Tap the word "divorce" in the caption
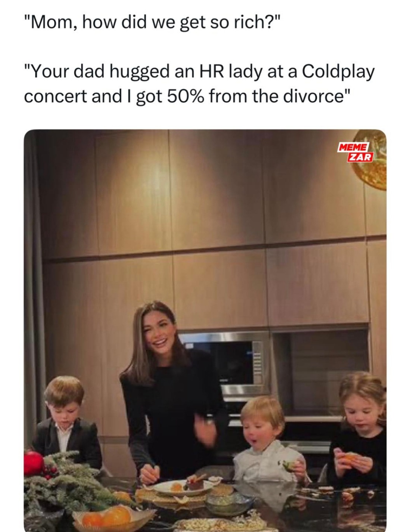This screenshot has height=532, width=403. [x=315, y=96]
